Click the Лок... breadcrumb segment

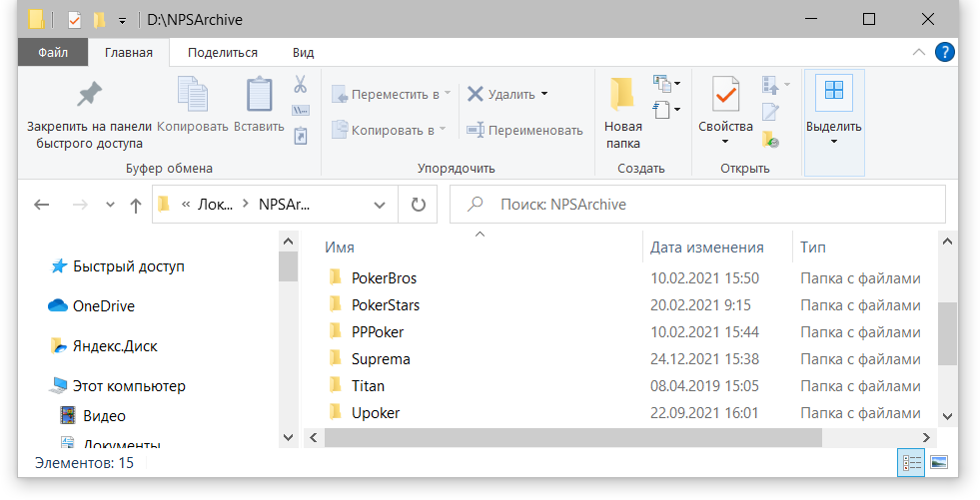(x=215, y=205)
